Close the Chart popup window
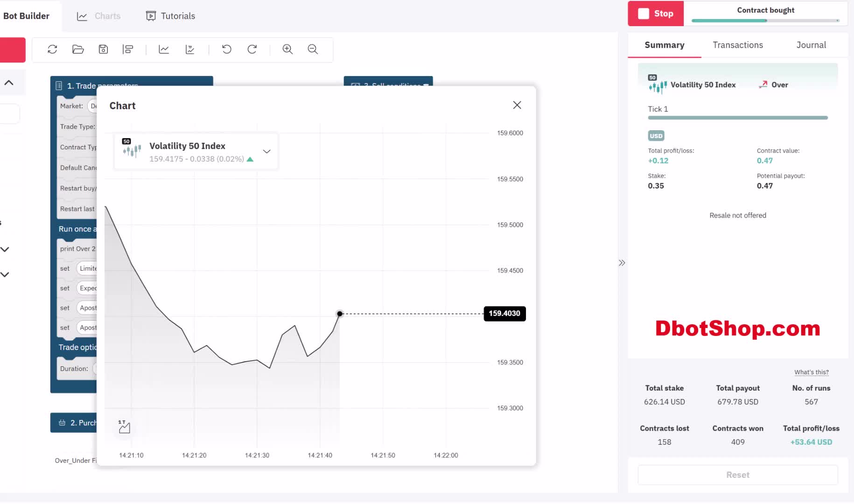This screenshot has width=854, height=504. point(517,105)
